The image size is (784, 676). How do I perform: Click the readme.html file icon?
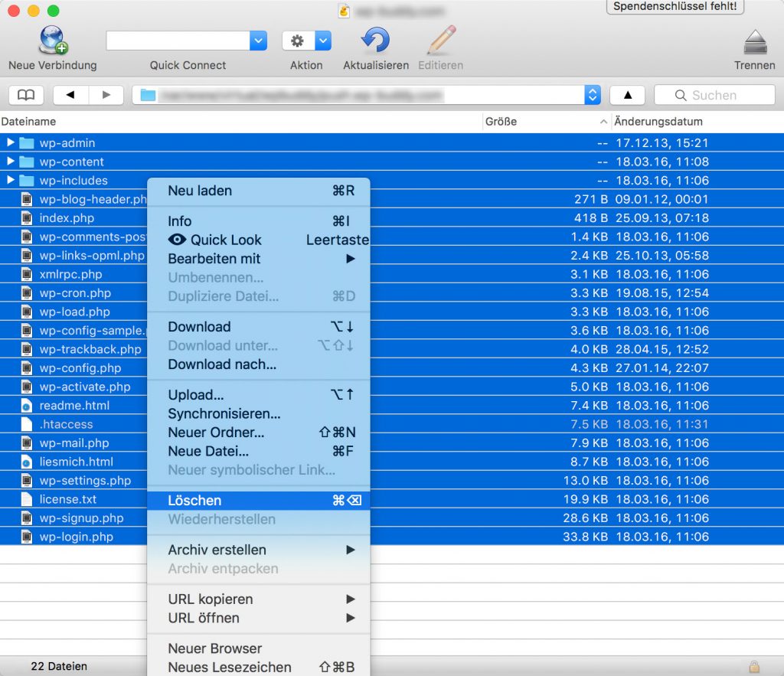point(27,406)
